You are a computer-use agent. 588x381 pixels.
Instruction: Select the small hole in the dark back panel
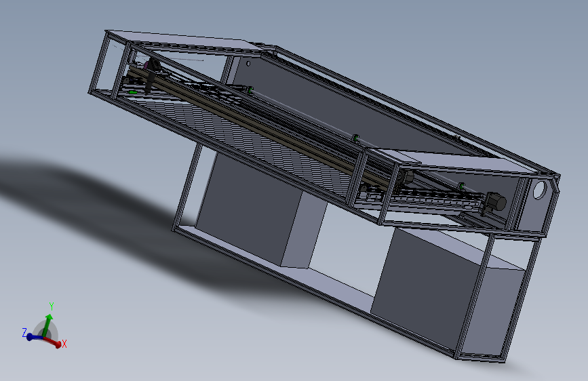[248, 64]
